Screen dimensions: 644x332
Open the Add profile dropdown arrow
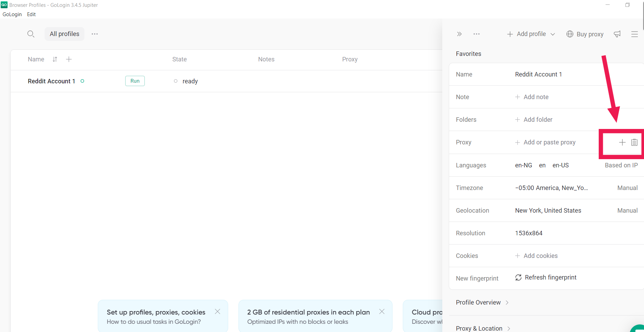coord(553,34)
